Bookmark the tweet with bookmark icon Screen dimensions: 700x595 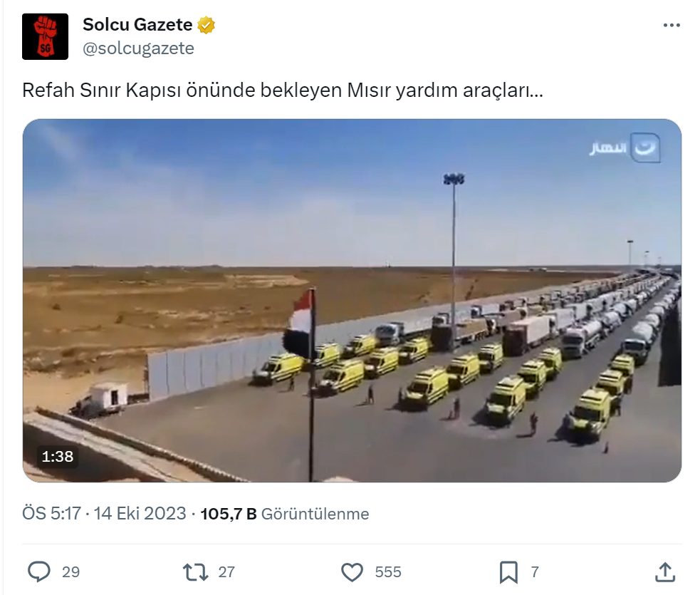tap(508, 572)
